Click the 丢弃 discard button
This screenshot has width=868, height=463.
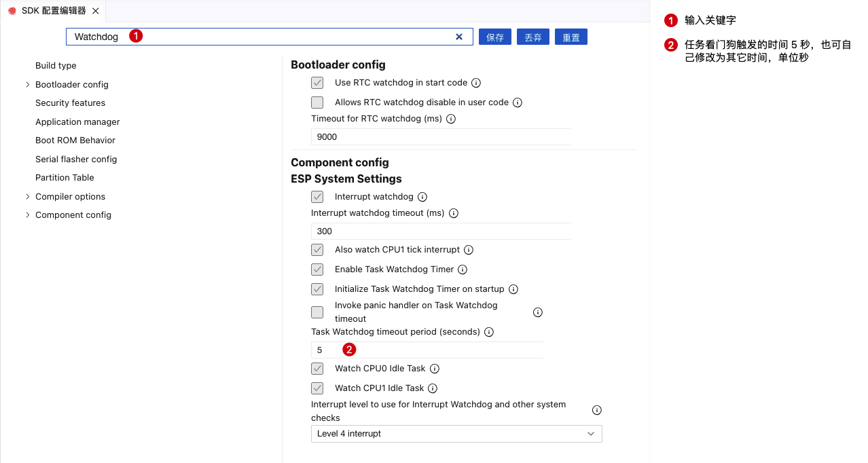[x=533, y=37]
